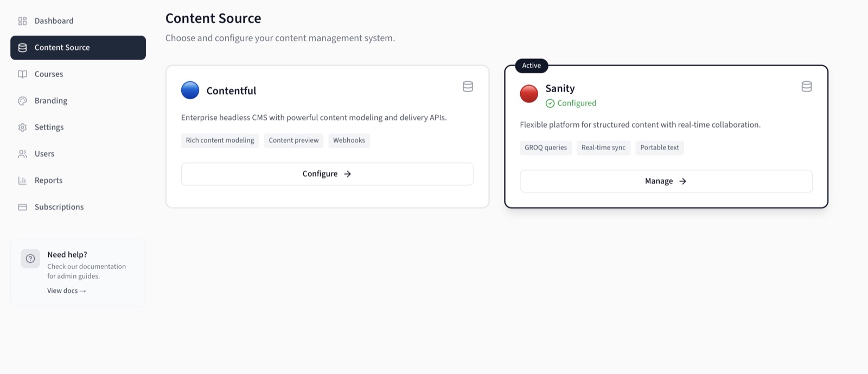
Task: Click the Subscriptions card icon
Action: [22, 207]
